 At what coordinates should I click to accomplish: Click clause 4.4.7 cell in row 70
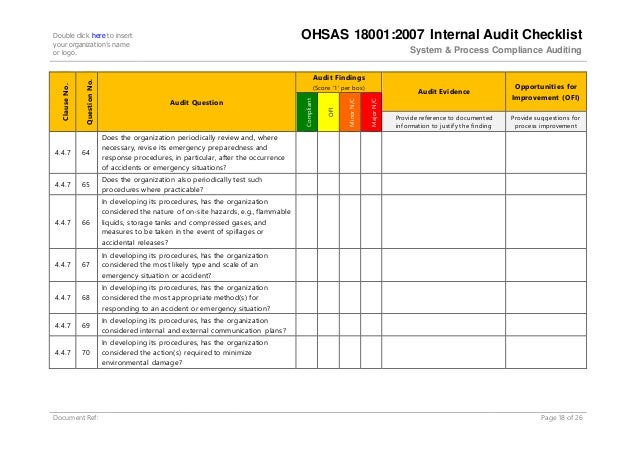pos(63,352)
